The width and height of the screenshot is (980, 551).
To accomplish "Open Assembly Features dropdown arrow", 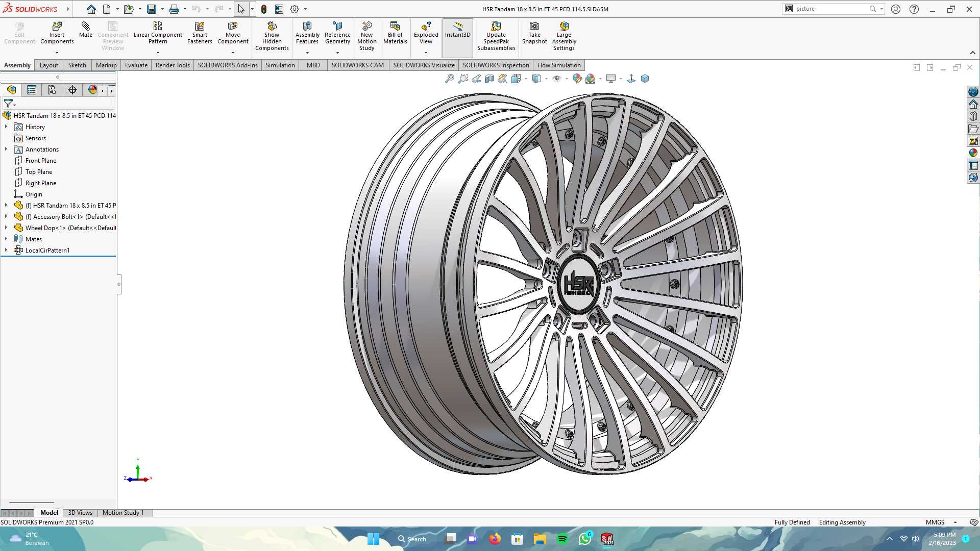I will point(307,53).
